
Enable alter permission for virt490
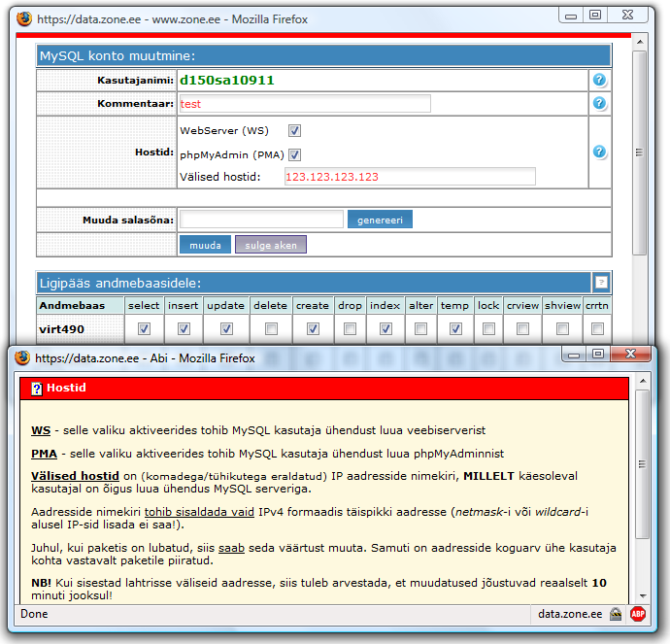coord(420,328)
